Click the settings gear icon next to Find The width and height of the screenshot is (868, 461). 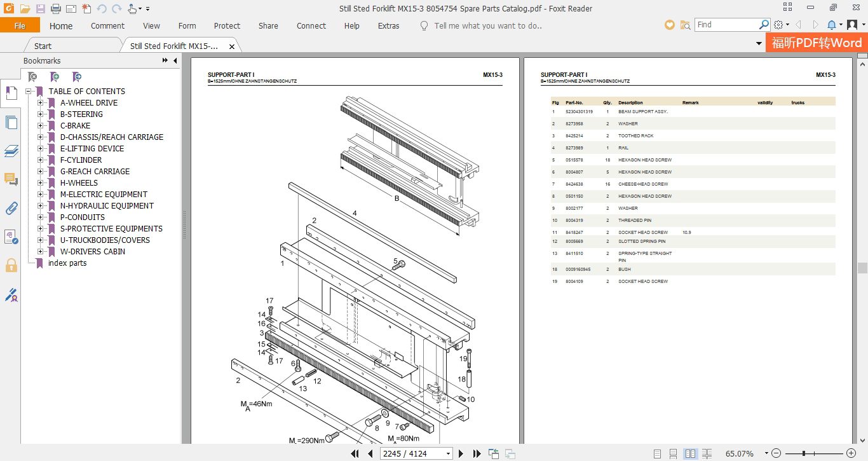tap(779, 25)
